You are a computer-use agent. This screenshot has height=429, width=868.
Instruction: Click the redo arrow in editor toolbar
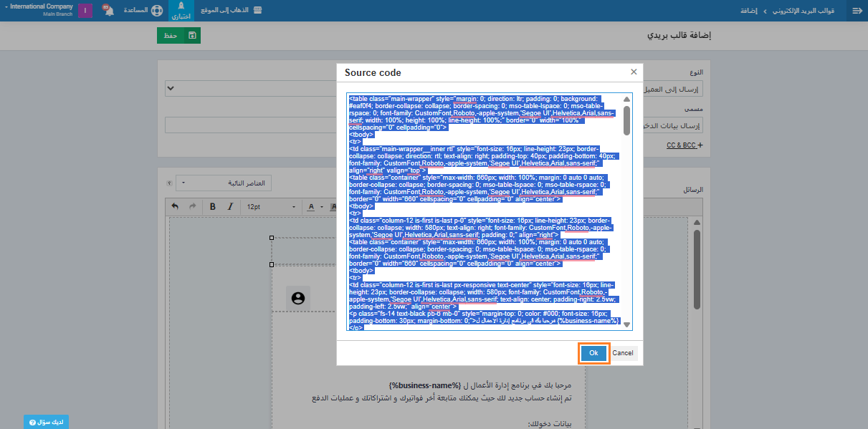[x=192, y=207]
